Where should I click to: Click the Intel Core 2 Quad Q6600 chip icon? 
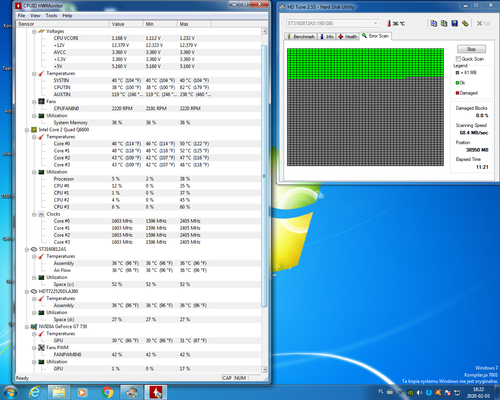pos(34,130)
